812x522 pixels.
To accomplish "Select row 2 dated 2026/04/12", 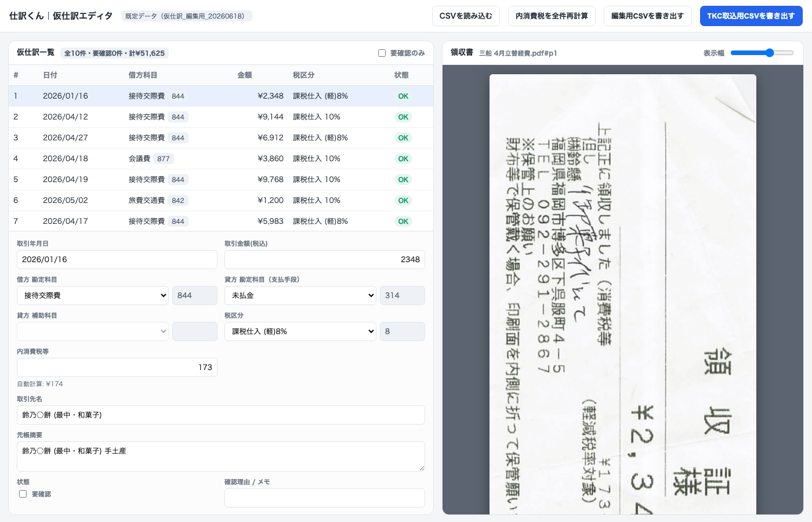I will (221, 117).
